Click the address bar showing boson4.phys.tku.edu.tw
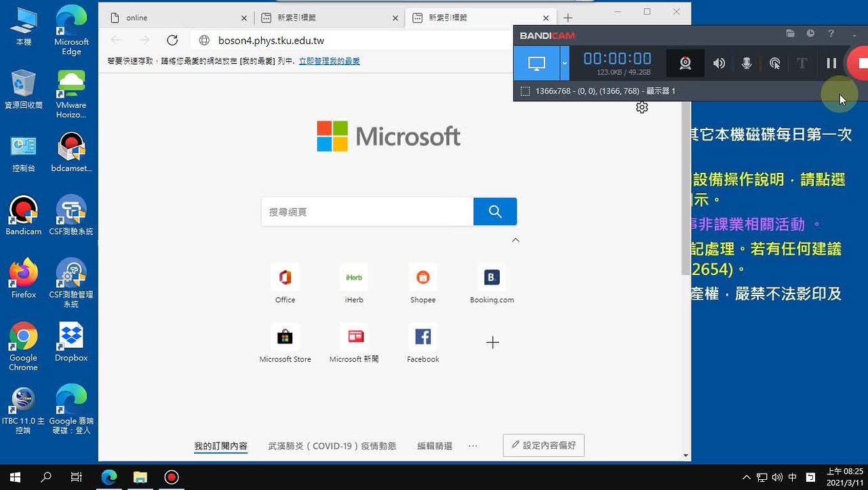This screenshot has height=490, width=868. (x=353, y=40)
